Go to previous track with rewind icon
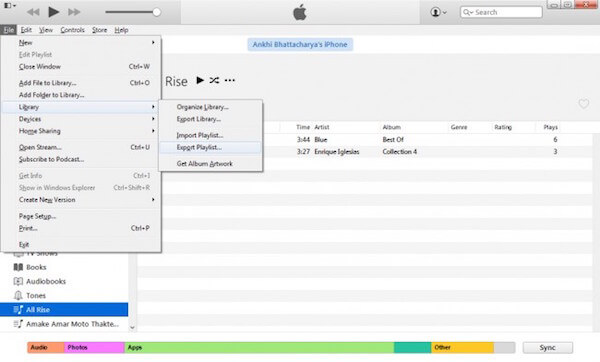 33,12
